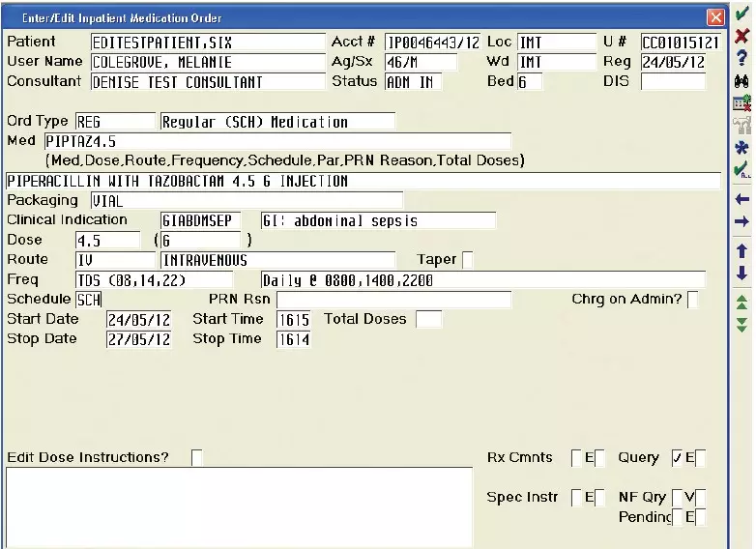Uncheck the checked Query box

point(677,458)
